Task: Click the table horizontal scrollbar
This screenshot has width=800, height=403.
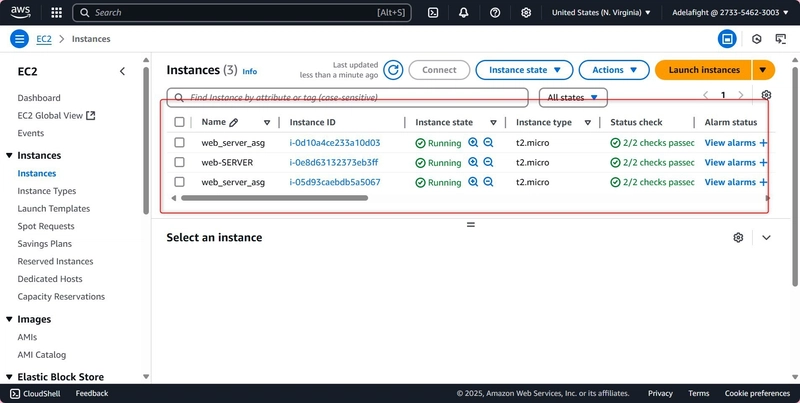Action: click(x=274, y=198)
